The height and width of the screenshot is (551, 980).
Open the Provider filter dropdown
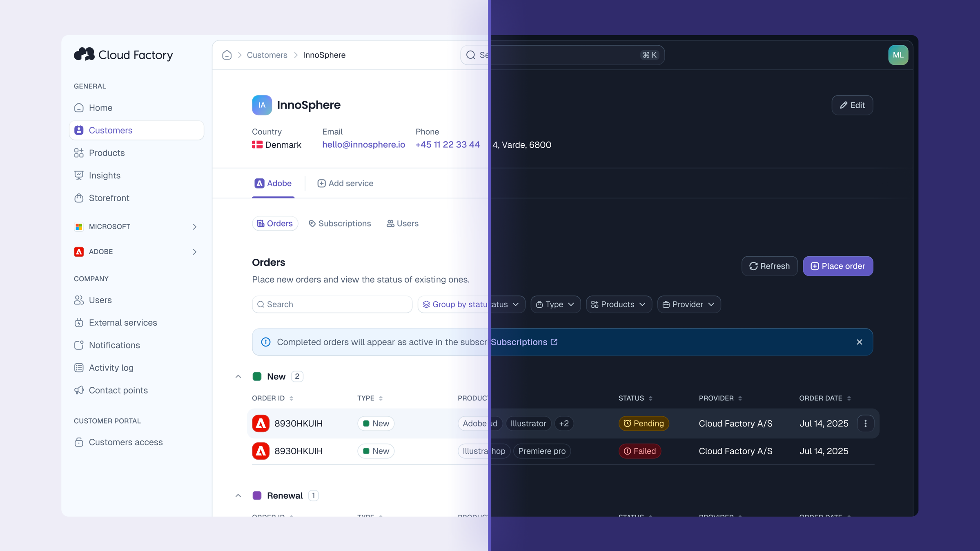pyautogui.click(x=689, y=304)
